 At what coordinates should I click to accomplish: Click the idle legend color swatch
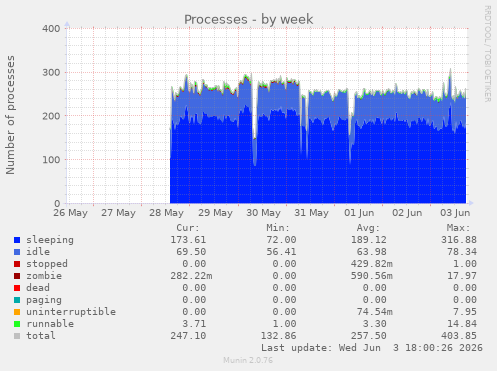[17, 252]
